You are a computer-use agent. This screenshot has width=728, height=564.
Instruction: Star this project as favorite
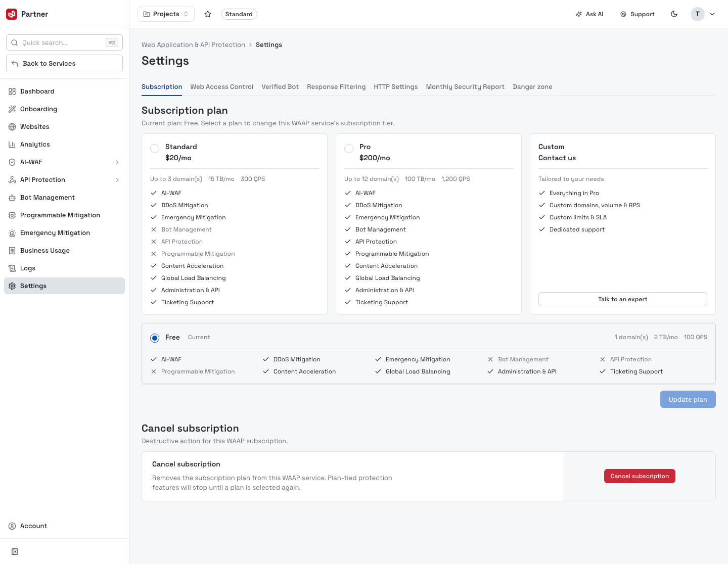click(208, 14)
